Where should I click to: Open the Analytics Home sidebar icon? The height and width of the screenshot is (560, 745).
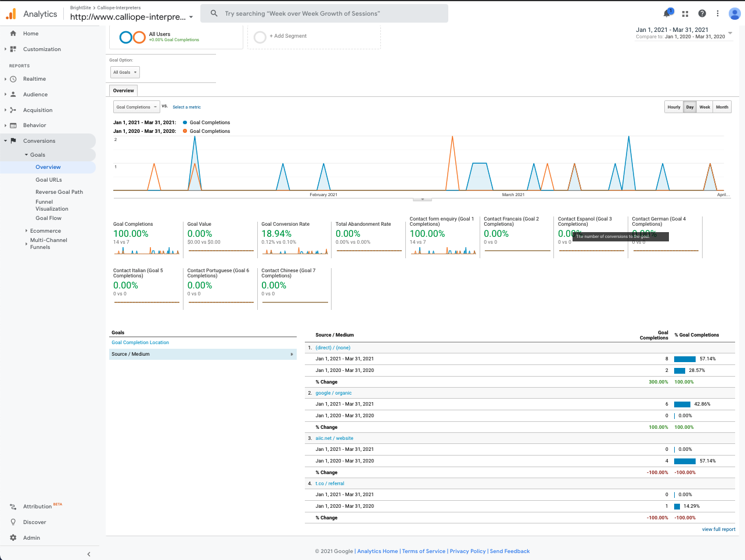pos(13,33)
